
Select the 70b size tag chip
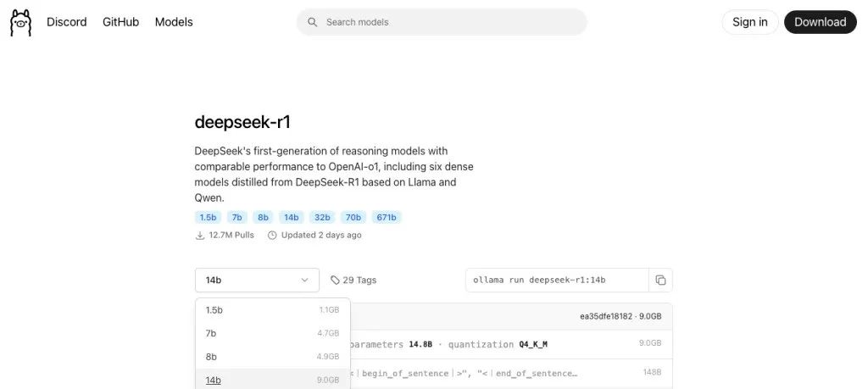pyautogui.click(x=353, y=218)
